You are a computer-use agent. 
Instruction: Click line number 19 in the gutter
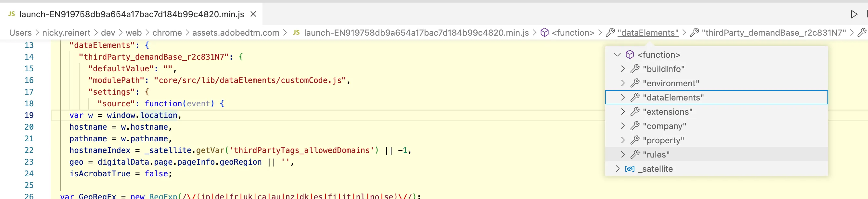29,115
